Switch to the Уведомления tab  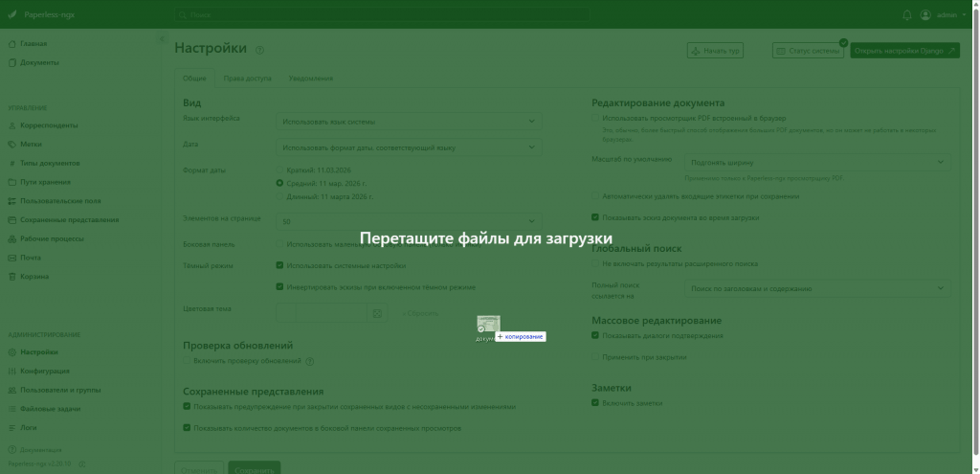tap(311, 79)
